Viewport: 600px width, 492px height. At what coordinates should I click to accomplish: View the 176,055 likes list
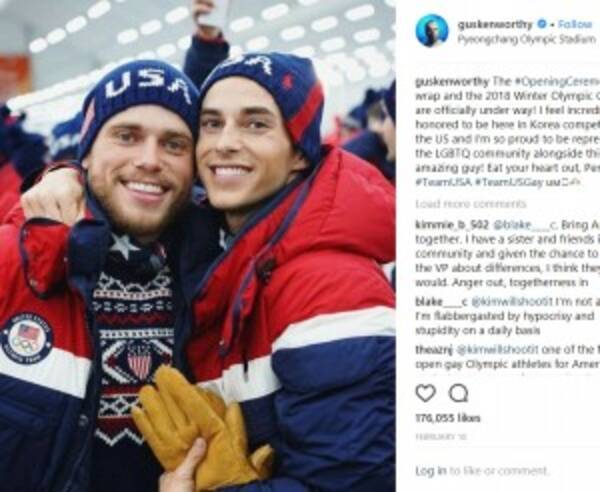point(448,418)
